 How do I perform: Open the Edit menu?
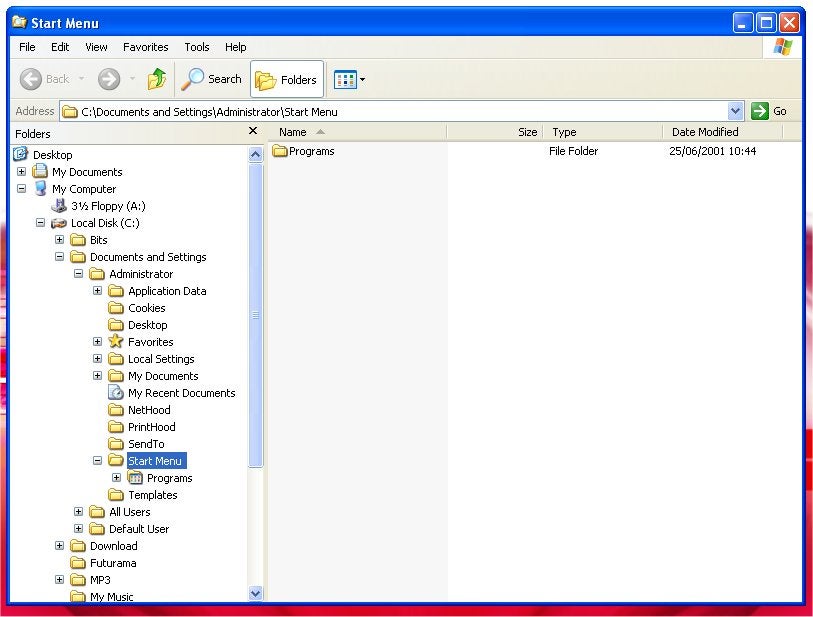click(x=60, y=47)
